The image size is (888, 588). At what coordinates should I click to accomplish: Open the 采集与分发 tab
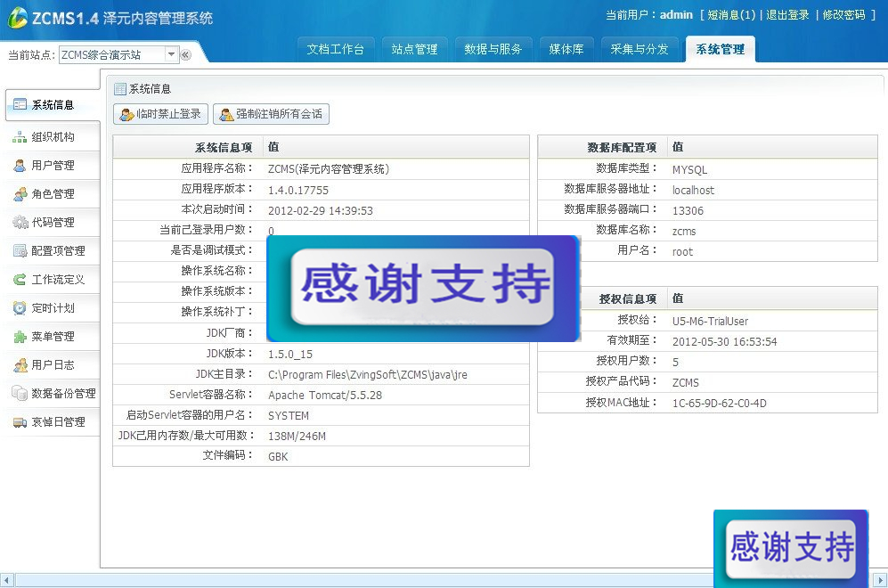pyautogui.click(x=640, y=49)
